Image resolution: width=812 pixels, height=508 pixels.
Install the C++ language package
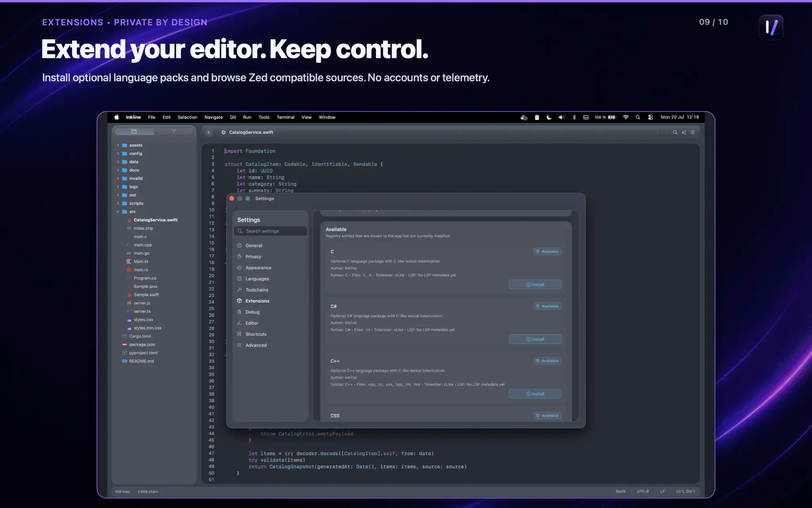point(535,394)
